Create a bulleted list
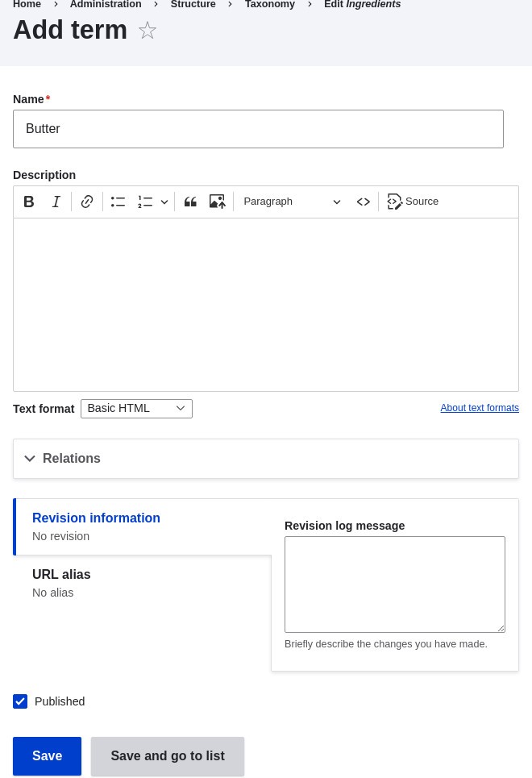 point(118,202)
